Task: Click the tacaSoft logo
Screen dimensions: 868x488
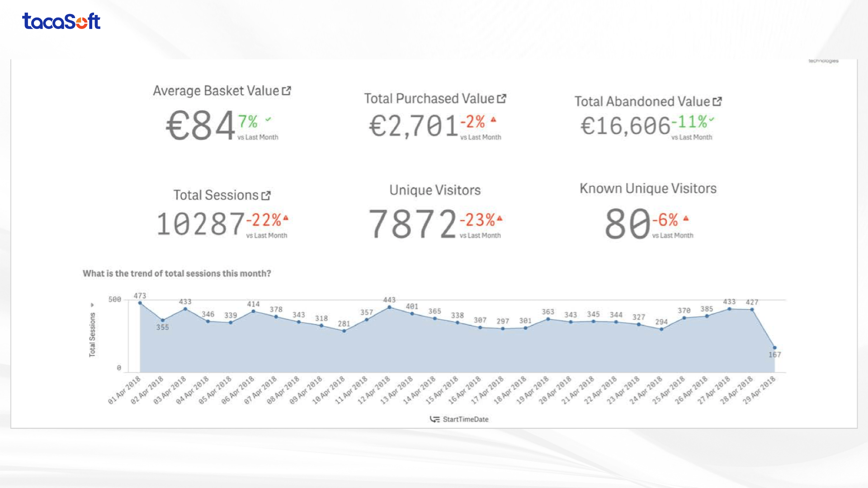Action: coord(61,21)
